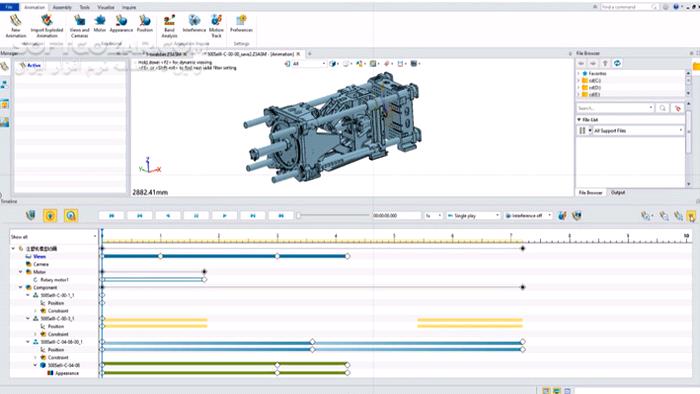Click the timeline playback position slider
The width and height of the screenshot is (700, 394).
pyautogui.click(x=333, y=216)
